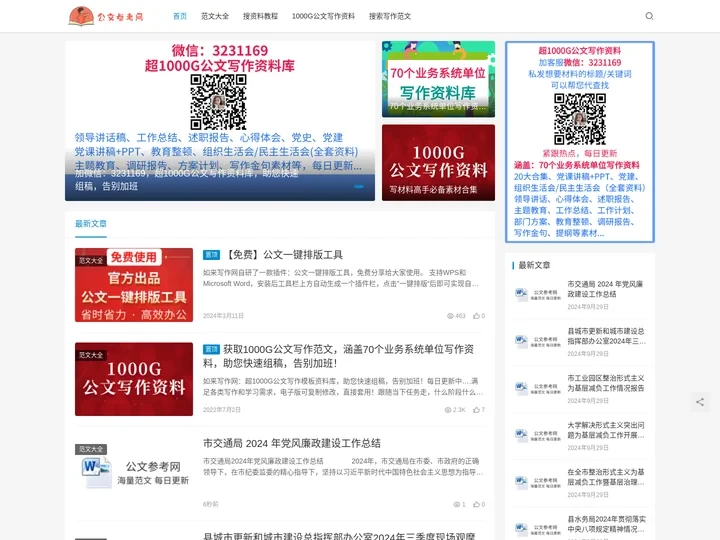Click the like icon on 公文一键排版工具 article
The height and width of the screenshot is (540, 720).
pos(476,316)
